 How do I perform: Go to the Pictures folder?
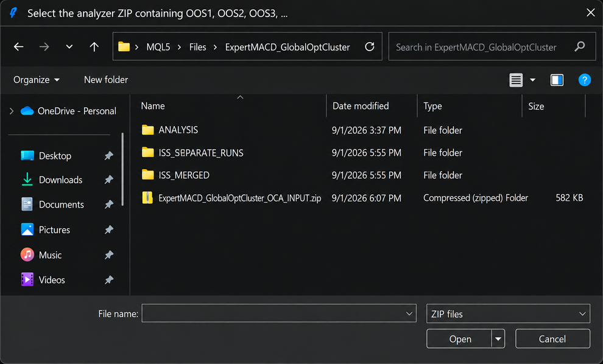54,229
